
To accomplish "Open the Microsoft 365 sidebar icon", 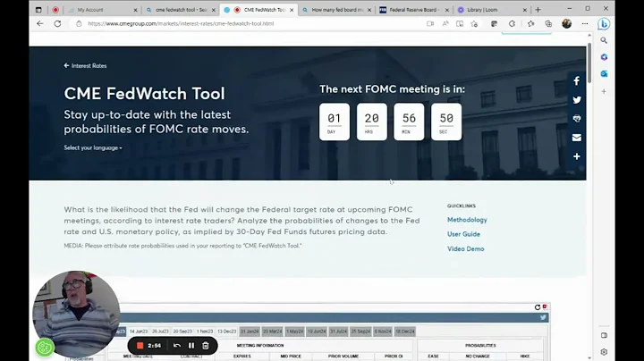I will pos(604,57).
